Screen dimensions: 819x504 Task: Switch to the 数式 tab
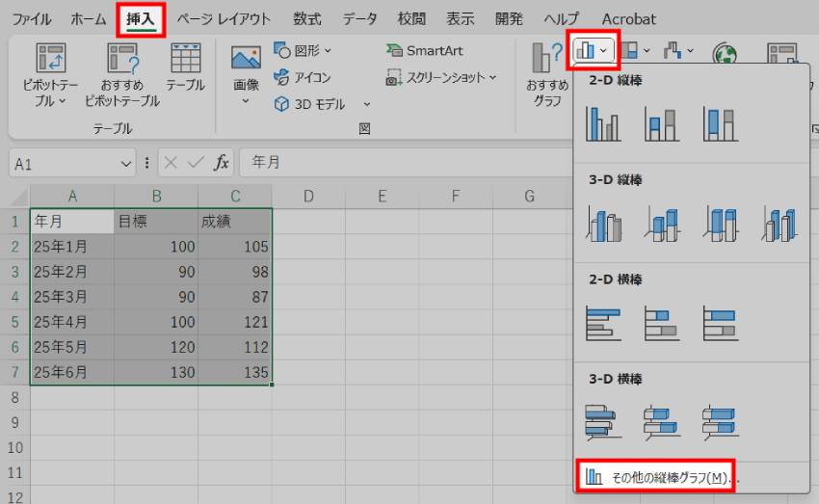click(306, 19)
